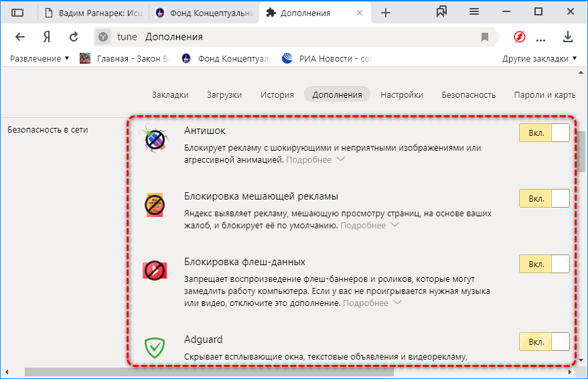Viewport: 588px width, 379px height.
Task: Click the Главная - Закон bookmark favicon
Action: point(85,58)
